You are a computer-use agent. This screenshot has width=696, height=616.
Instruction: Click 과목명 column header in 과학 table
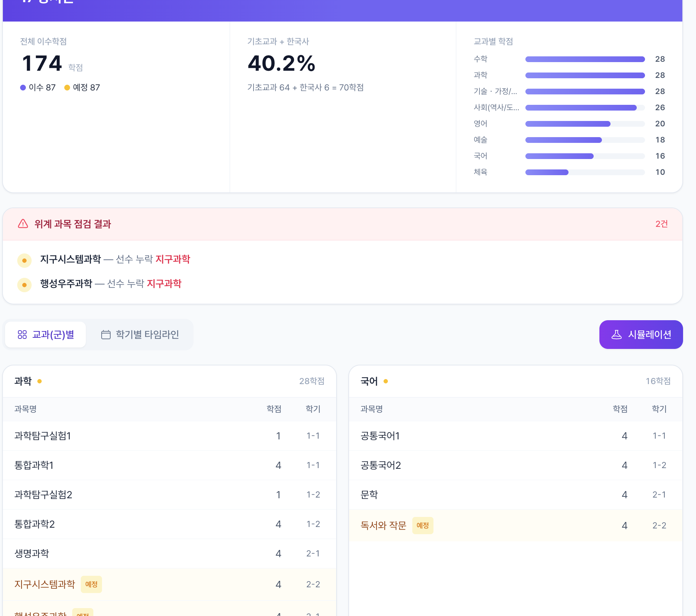[25, 409]
